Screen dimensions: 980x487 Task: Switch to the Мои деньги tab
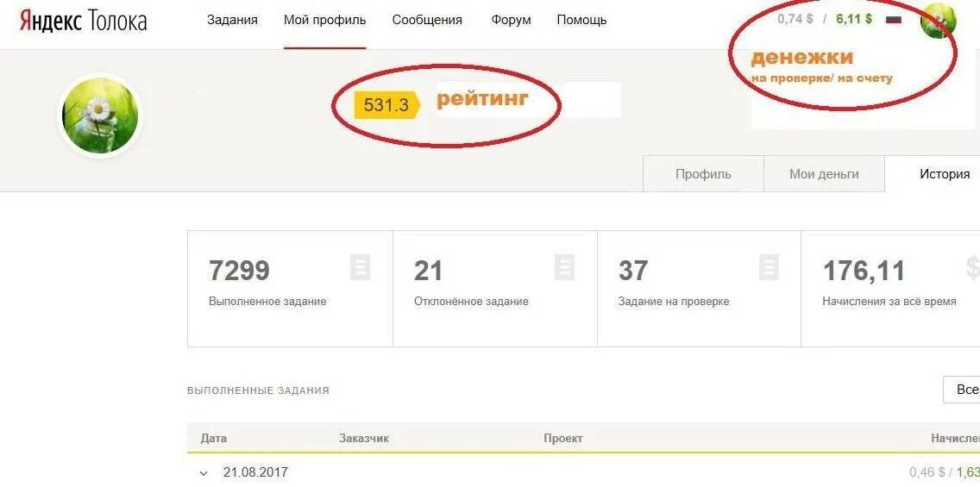pyautogui.click(x=824, y=174)
